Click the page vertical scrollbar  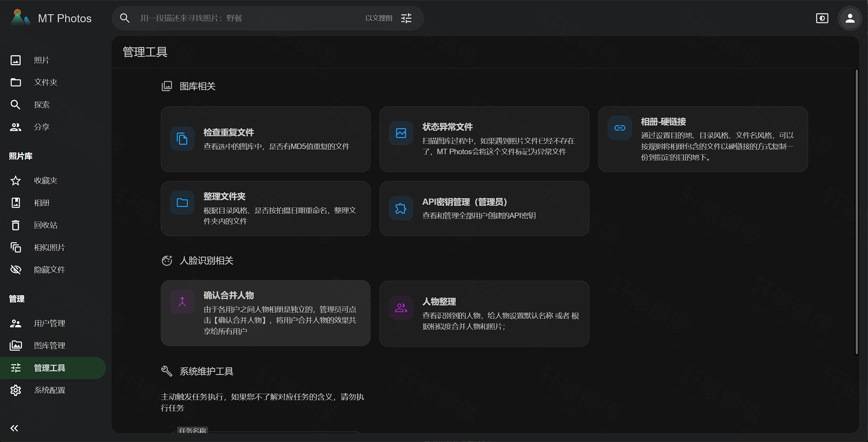tap(856, 212)
